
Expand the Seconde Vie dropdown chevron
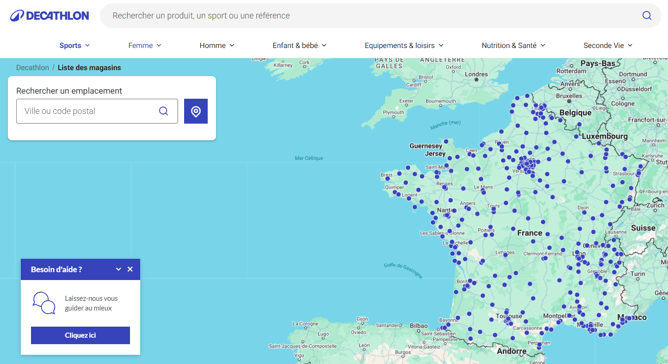tap(630, 45)
